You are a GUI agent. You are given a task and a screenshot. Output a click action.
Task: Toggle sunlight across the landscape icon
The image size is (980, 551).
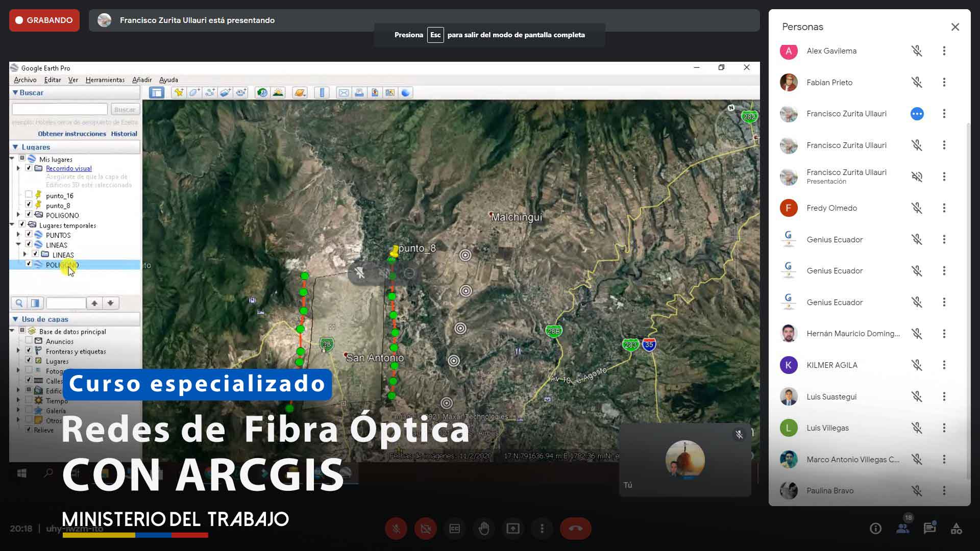278,92
